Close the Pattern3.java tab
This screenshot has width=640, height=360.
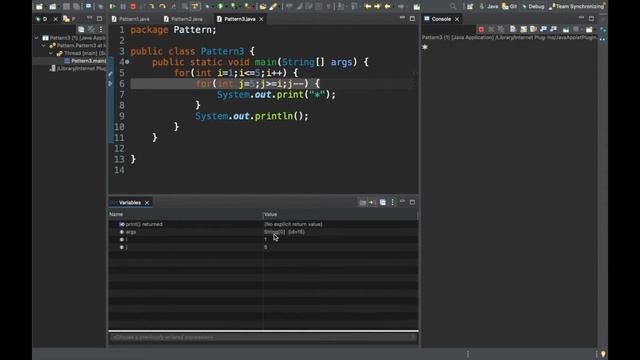[261, 19]
